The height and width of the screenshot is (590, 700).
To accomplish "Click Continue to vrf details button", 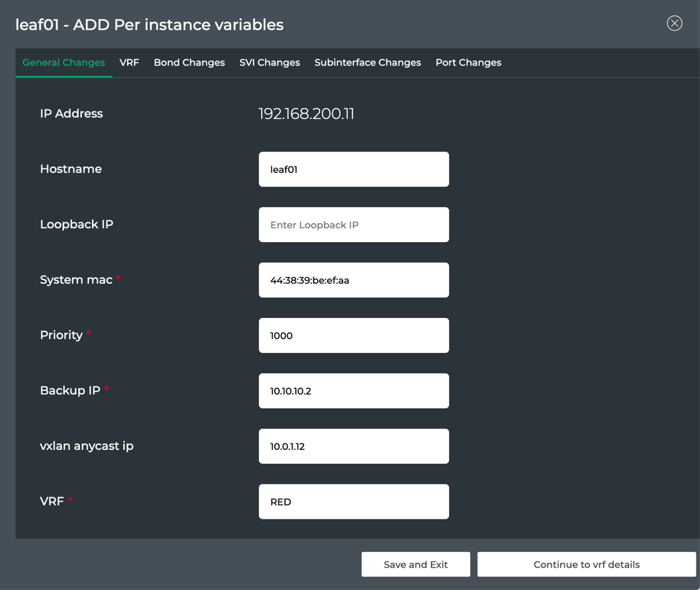I will click(586, 564).
